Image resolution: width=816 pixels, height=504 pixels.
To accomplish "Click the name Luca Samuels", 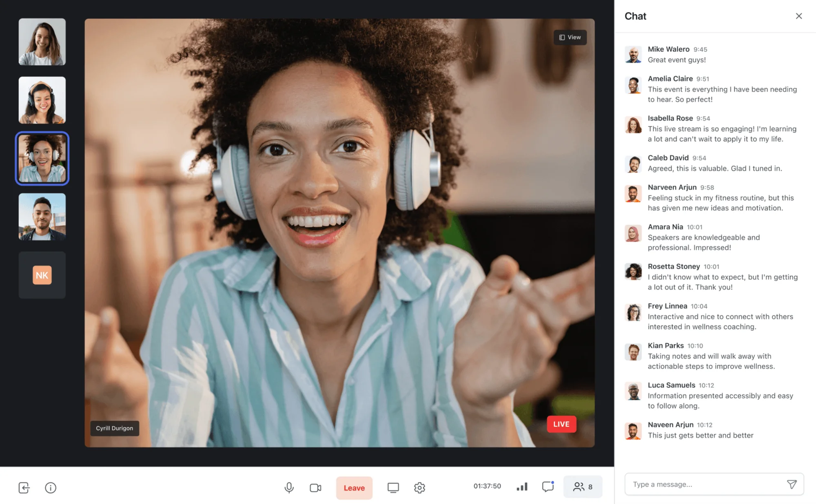I will 672,385.
